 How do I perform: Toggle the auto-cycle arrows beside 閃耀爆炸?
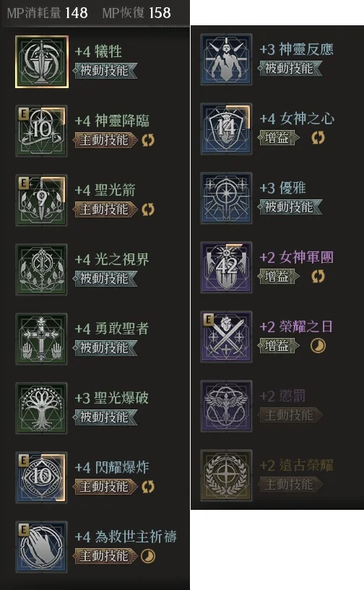(148, 487)
